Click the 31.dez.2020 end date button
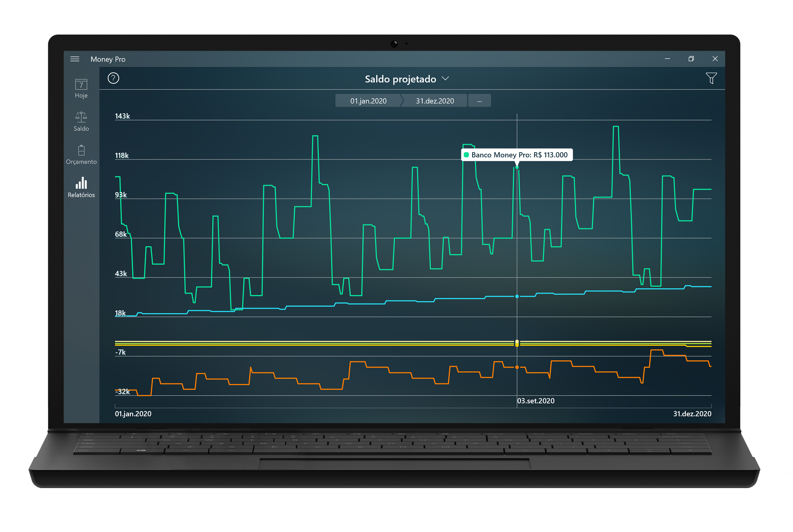This screenshot has width=793, height=532. [434, 101]
